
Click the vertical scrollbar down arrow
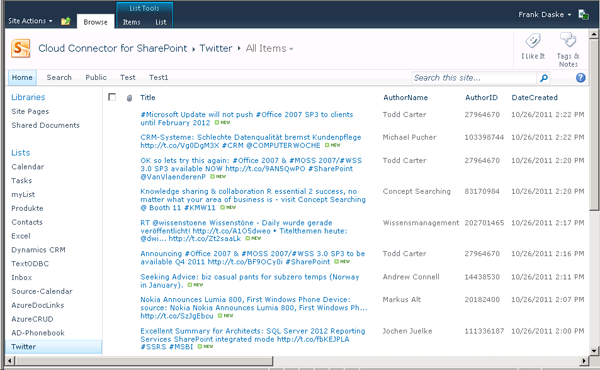[x=594, y=350]
